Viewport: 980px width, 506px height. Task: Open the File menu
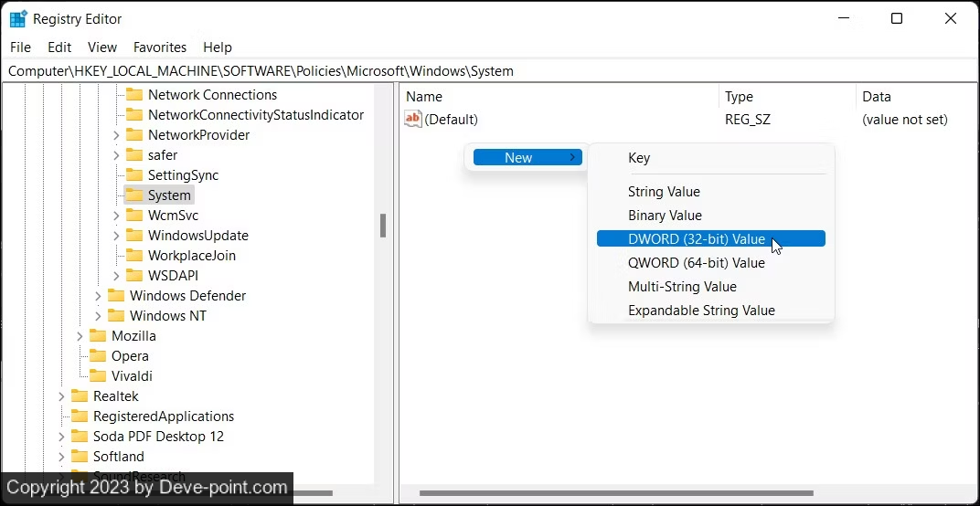point(21,47)
